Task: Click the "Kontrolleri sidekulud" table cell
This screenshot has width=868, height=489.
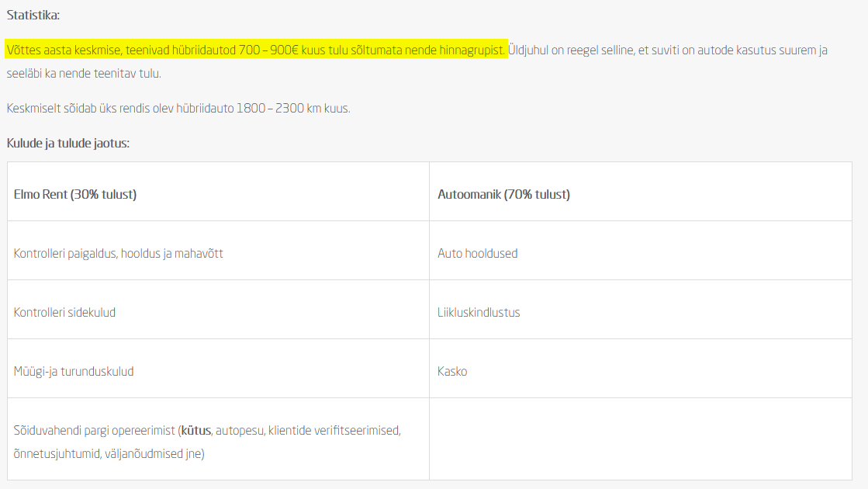Action: coord(64,312)
